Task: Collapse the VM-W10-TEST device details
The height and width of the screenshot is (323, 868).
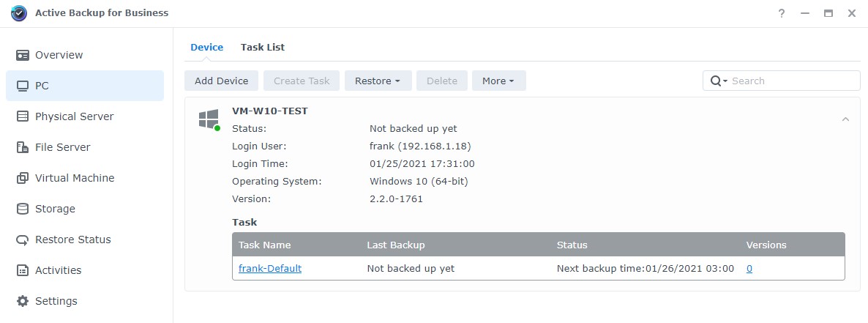Action: (845, 119)
